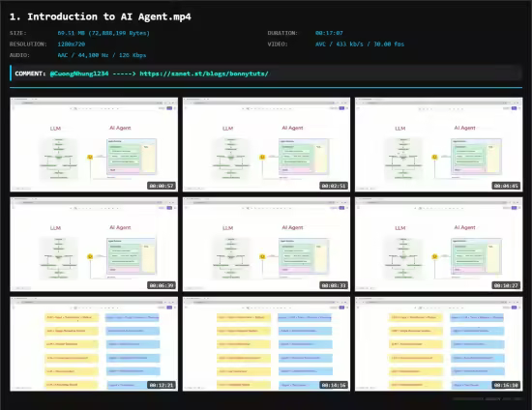The height and width of the screenshot is (410, 532).
Task: Click the file size value 69.51 MB
Action: pyautogui.click(x=103, y=33)
